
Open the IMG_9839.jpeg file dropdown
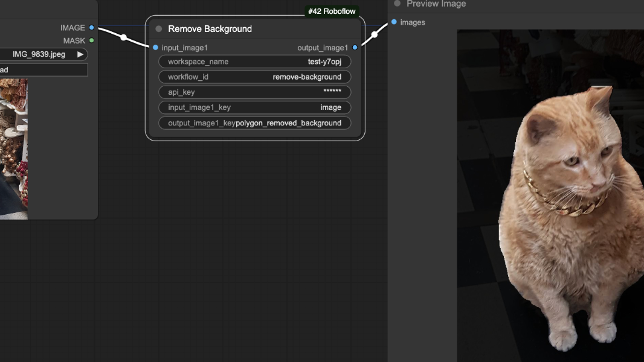click(42, 54)
